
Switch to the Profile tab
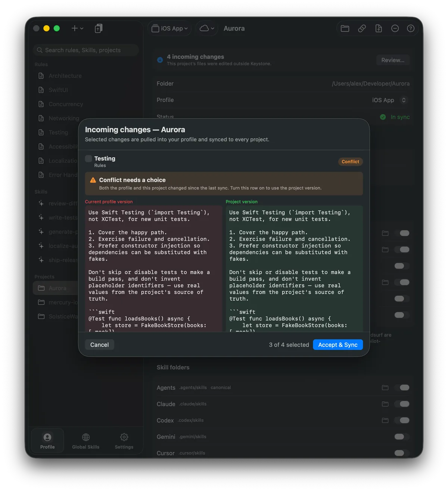tap(47, 441)
